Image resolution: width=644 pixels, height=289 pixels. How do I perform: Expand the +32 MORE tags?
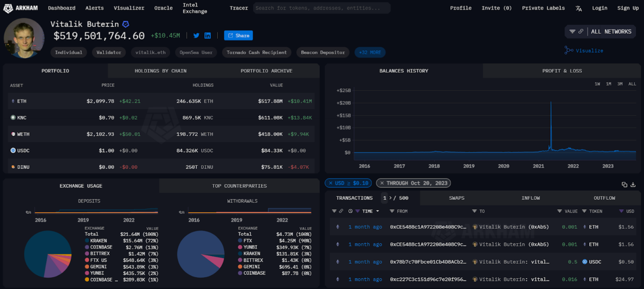click(x=370, y=52)
